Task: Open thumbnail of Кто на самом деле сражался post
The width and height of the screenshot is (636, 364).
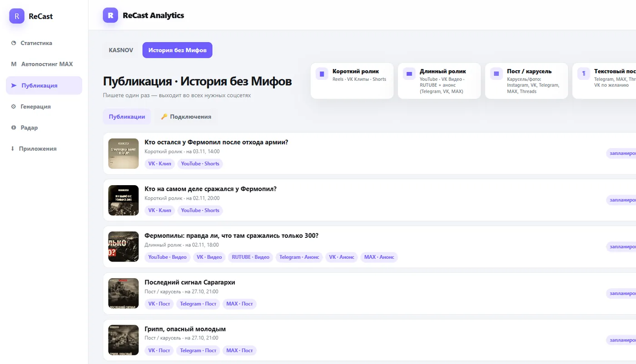Action: pyautogui.click(x=124, y=200)
